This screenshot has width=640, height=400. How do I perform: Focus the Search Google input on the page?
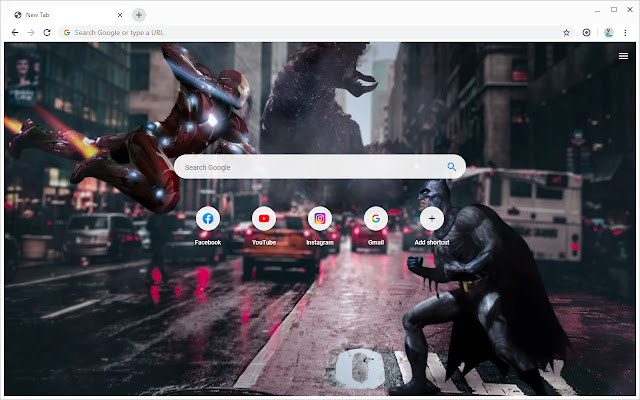coord(320,167)
